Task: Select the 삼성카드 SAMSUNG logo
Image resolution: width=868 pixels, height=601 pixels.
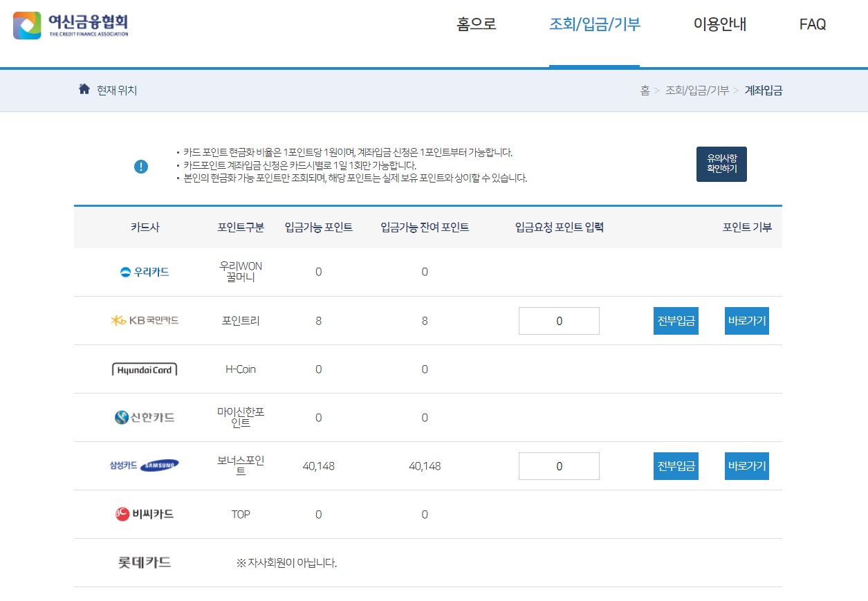Action: (x=144, y=465)
